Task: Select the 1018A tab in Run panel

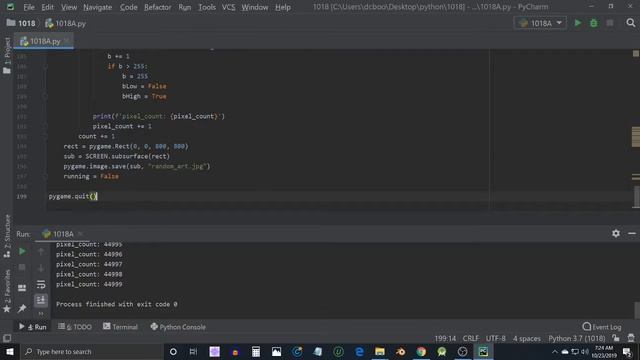Action: [58, 234]
